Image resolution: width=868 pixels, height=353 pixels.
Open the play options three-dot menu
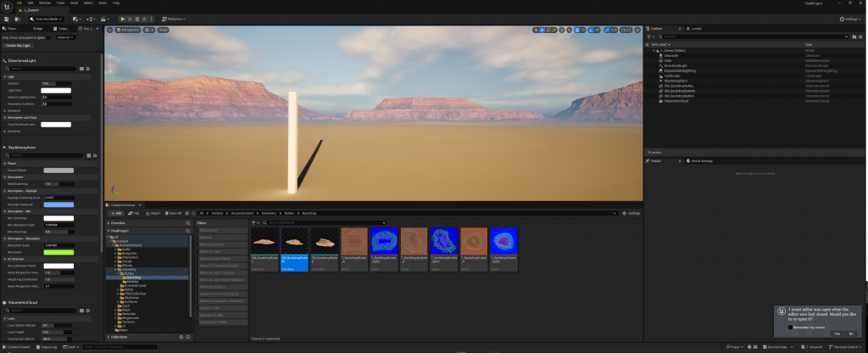[151, 19]
